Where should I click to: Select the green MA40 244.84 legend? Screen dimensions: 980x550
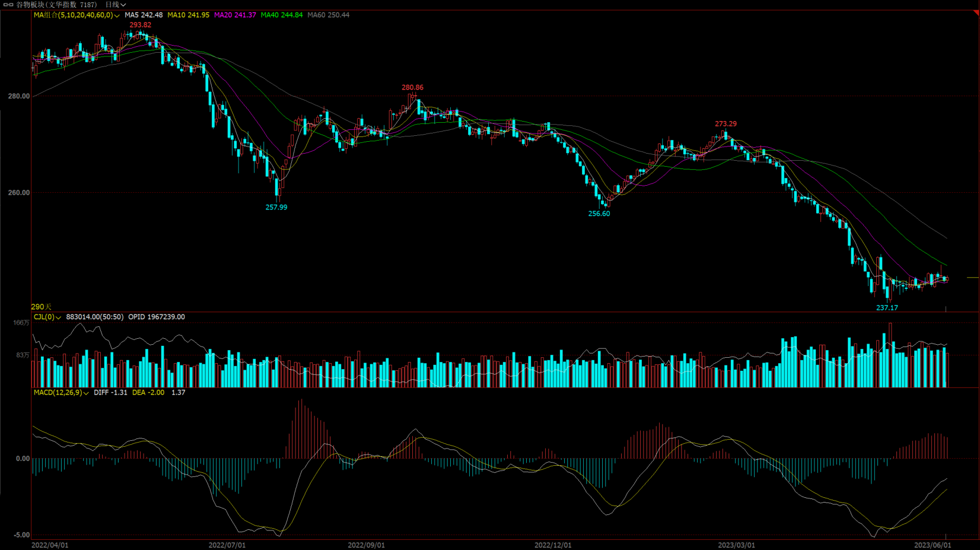(x=282, y=15)
